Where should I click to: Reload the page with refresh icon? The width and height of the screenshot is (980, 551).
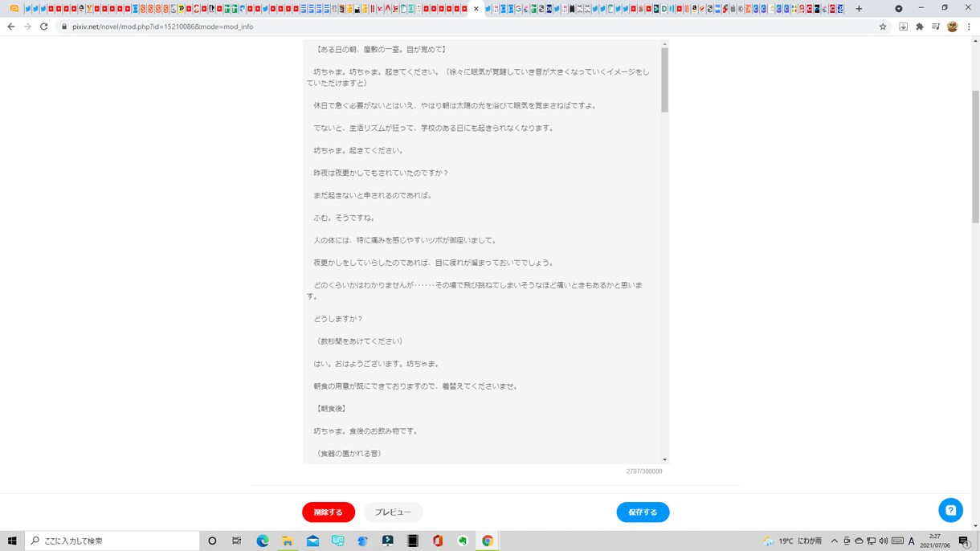pos(43,27)
